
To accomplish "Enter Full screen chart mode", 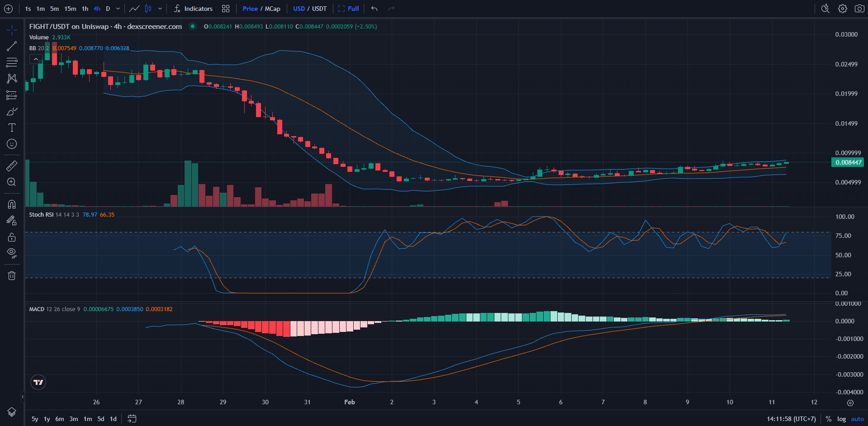I will [x=348, y=8].
